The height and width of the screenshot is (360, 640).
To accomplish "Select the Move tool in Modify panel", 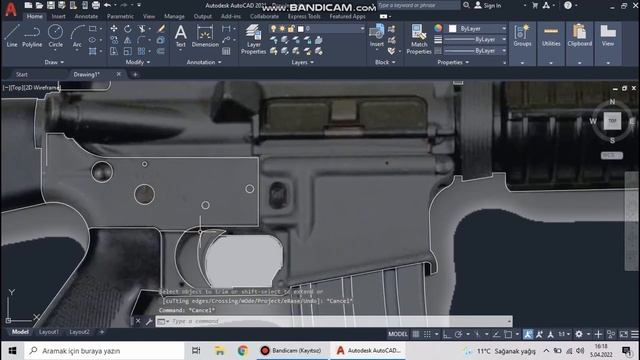I will coord(114,29).
